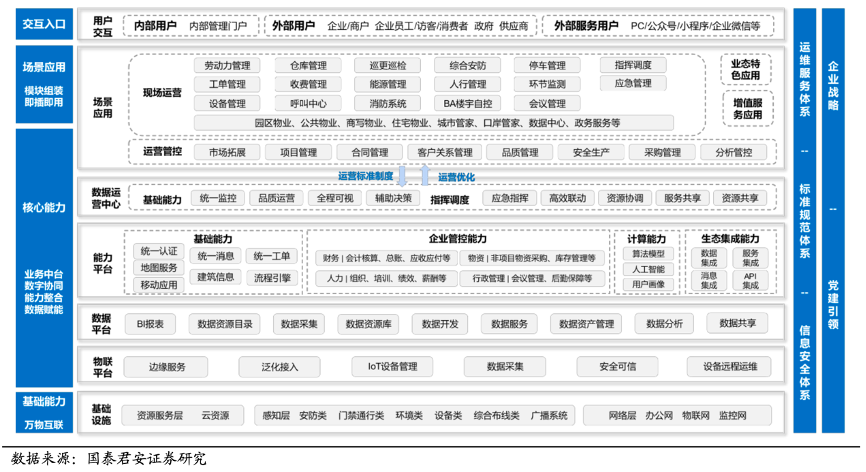Click the 云资源 item in 基础设施
The image size is (866, 472).
215,415
